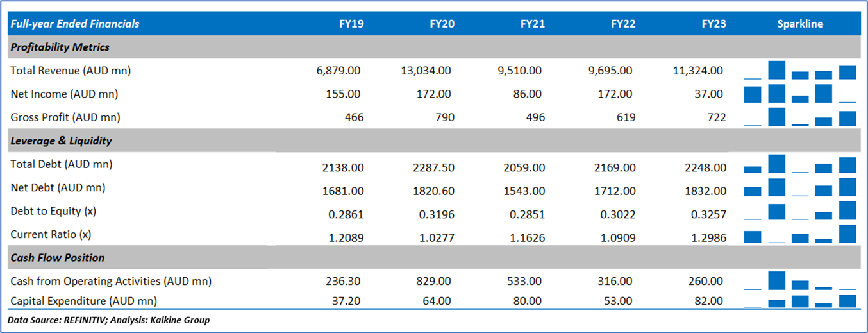868x333 pixels.
Task: Click the Debt to Equity sparkline
Action: 800,212
